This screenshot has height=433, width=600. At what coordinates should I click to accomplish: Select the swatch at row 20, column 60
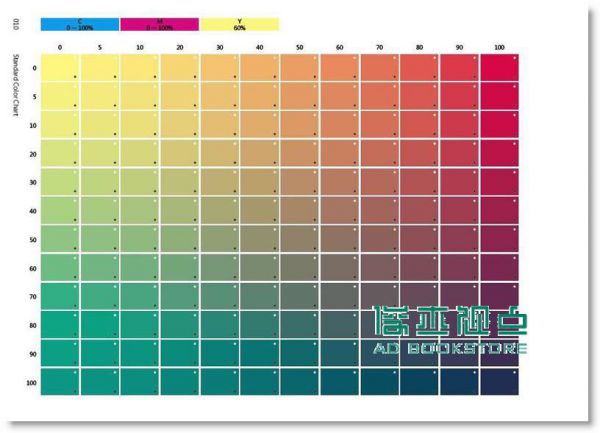point(339,153)
